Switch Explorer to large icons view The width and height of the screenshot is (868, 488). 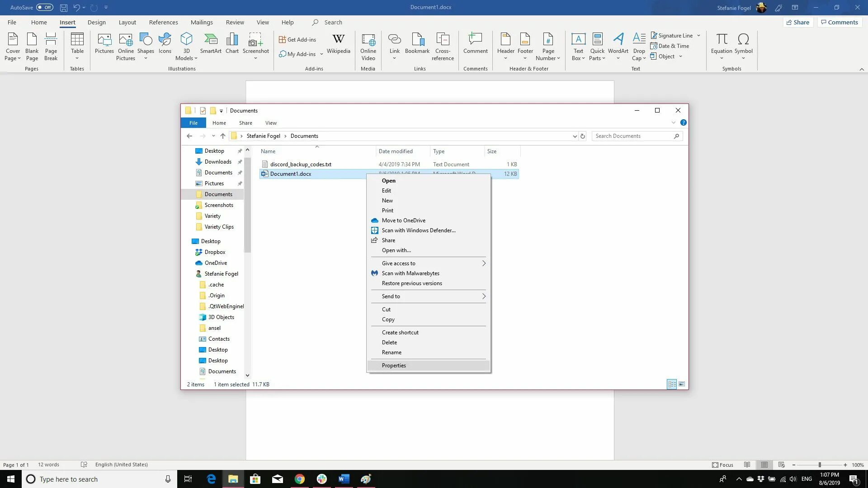682,384
